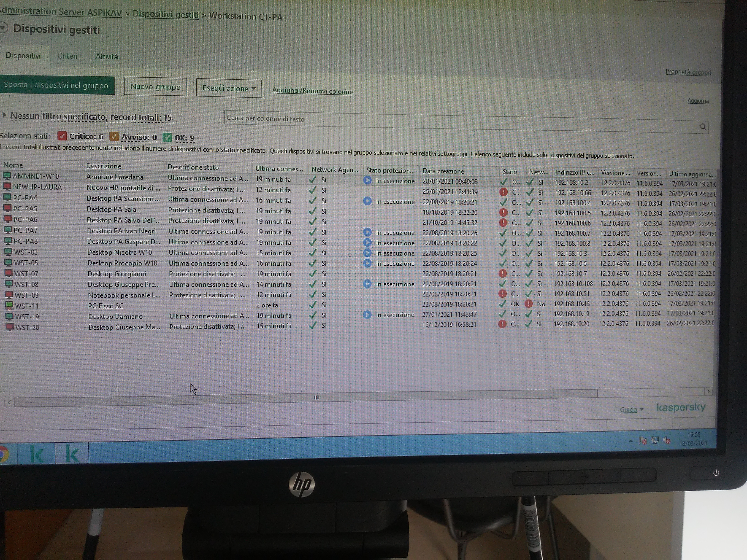Click the AMMNE1-W10 computer icon
The width and height of the screenshot is (747, 560).
pos(7,175)
